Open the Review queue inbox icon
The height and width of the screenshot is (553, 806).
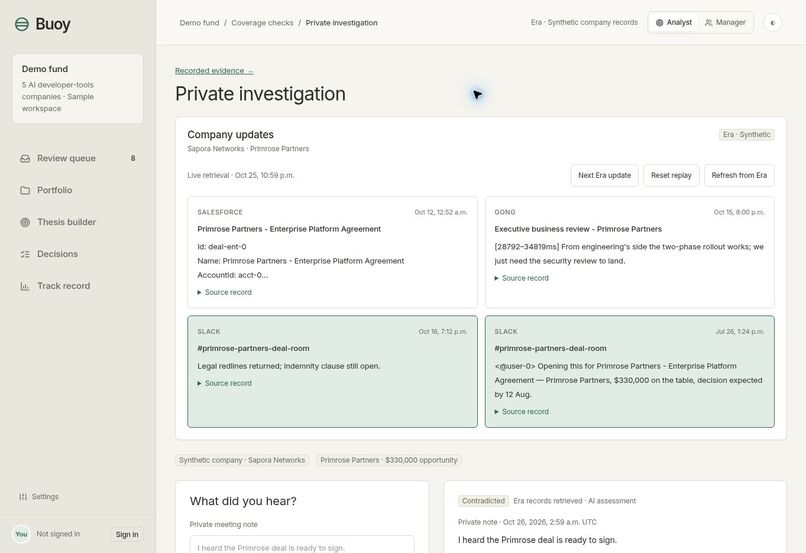tap(25, 159)
